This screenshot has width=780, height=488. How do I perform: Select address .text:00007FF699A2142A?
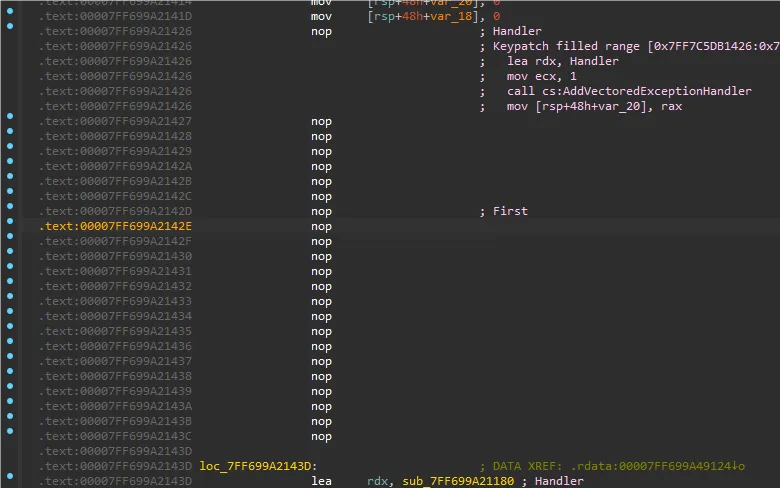(x=115, y=166)
